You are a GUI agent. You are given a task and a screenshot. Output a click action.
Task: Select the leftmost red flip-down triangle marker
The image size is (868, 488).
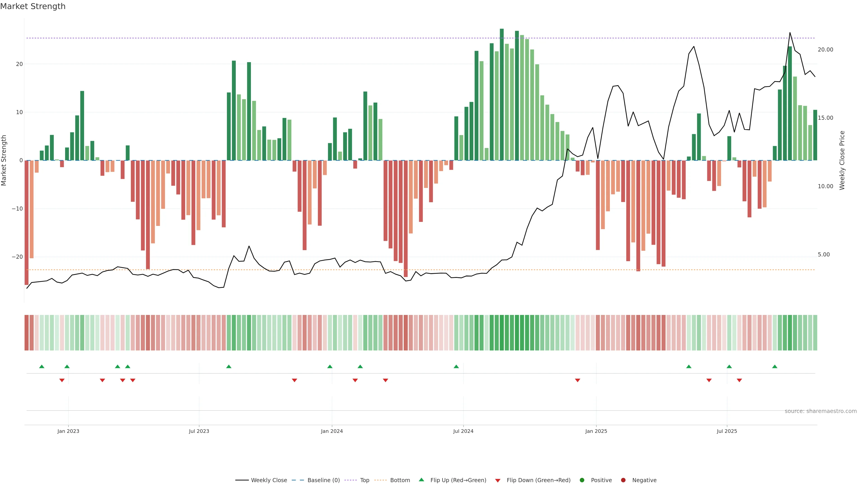62,380
